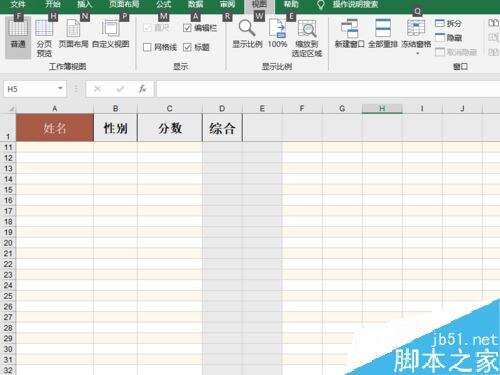Select column A header
Viewport: 500px width, 375px height.
[55, 109]
